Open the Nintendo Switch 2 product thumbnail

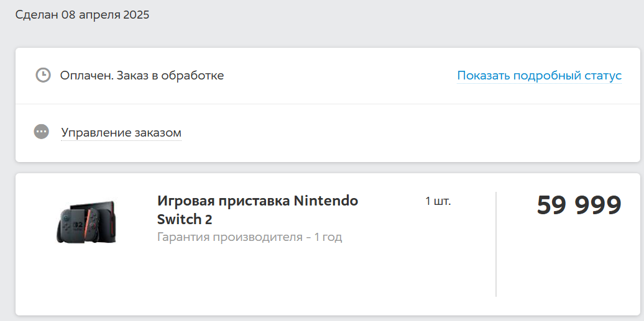(86, 222)
